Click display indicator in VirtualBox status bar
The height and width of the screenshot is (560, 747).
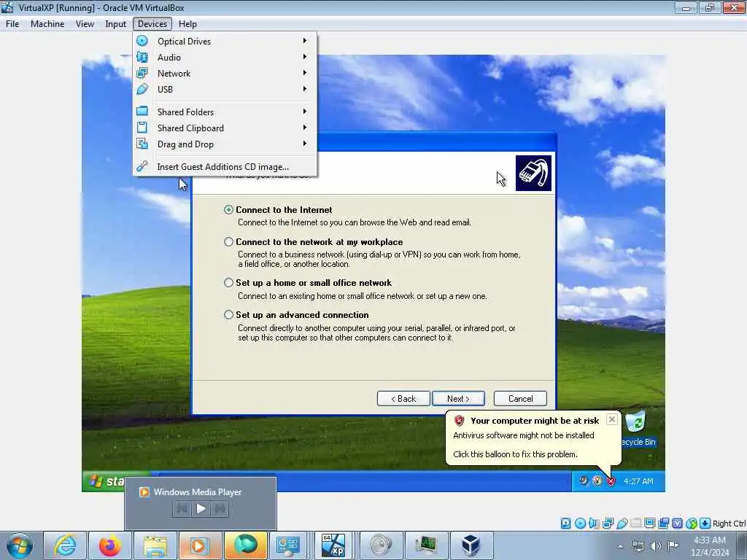coord(649,524)
